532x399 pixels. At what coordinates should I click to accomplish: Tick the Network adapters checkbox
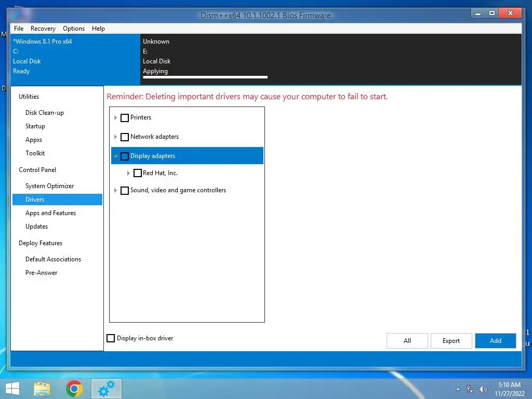pos(125,137)
